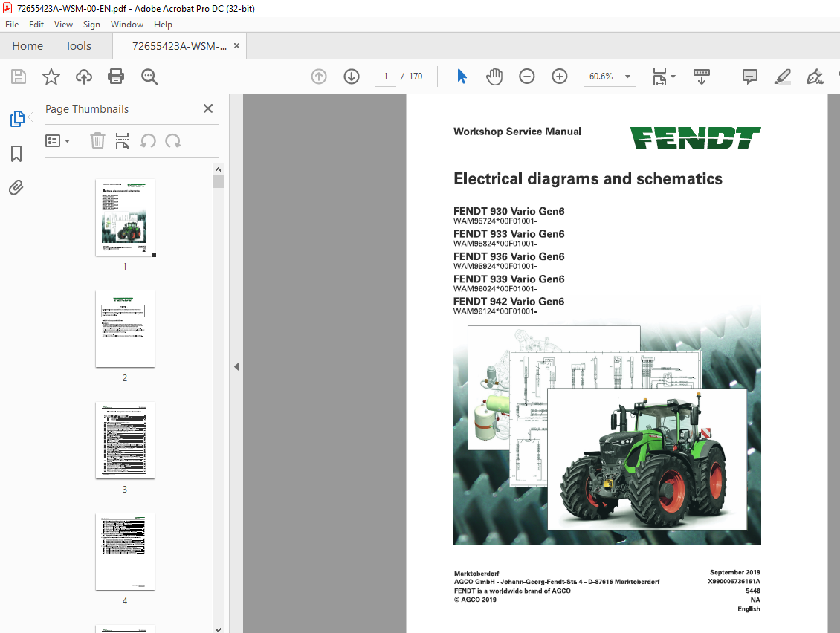
Task: Open the File menu
Action: [x=12, y=25]
